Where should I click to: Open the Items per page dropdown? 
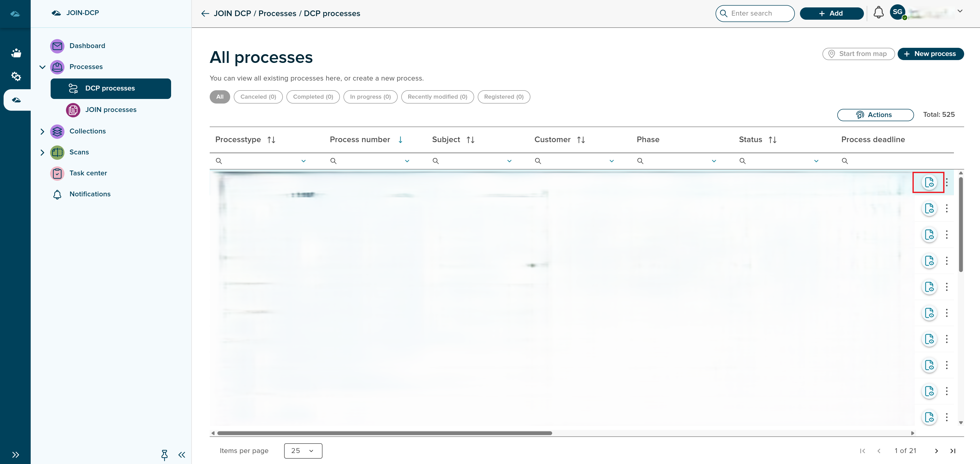(x=303, y=451)
